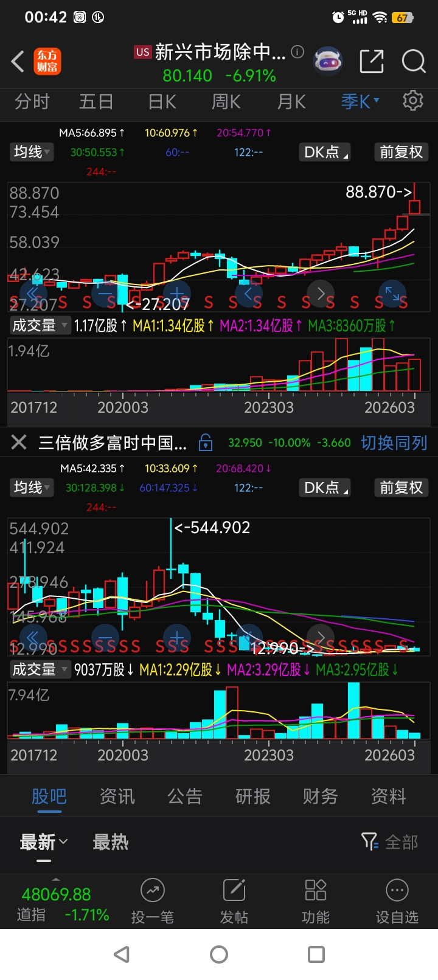Select the 公告 tab
The width and height of the screenshot is (438, 980).
(185, 796)
